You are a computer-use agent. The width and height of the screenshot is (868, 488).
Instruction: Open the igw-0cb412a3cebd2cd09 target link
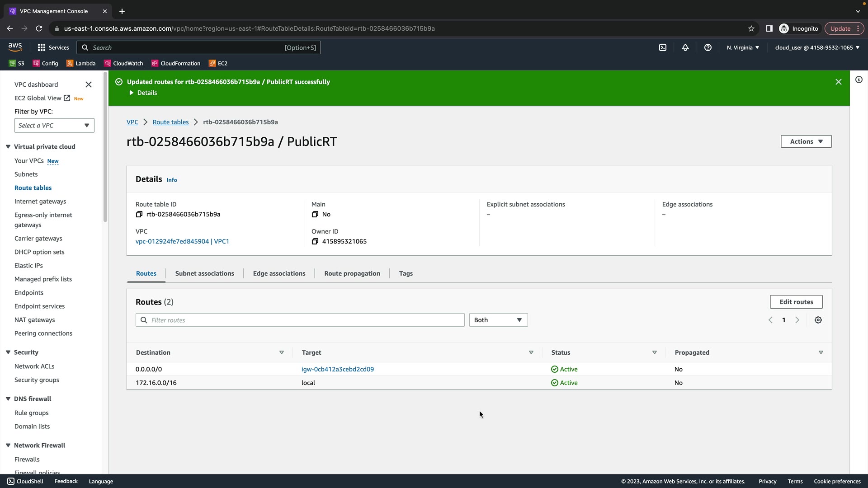[x=337, y=369]
